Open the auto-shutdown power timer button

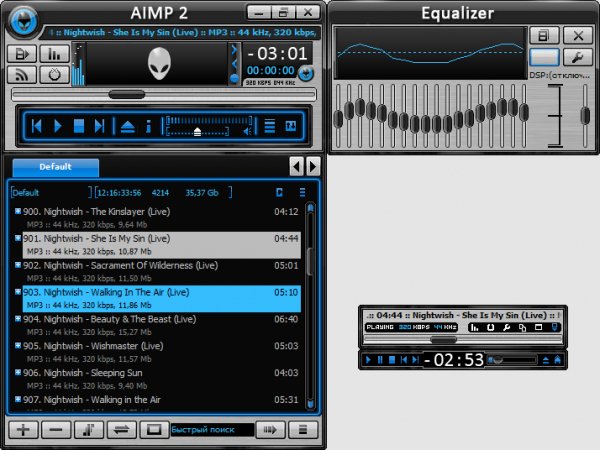point(55,74)
